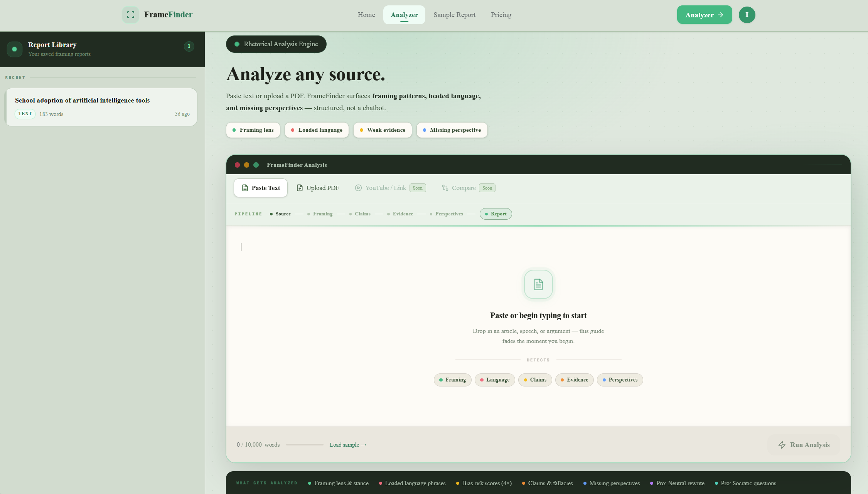Select the Analyzer nav tab

[404, 15]
